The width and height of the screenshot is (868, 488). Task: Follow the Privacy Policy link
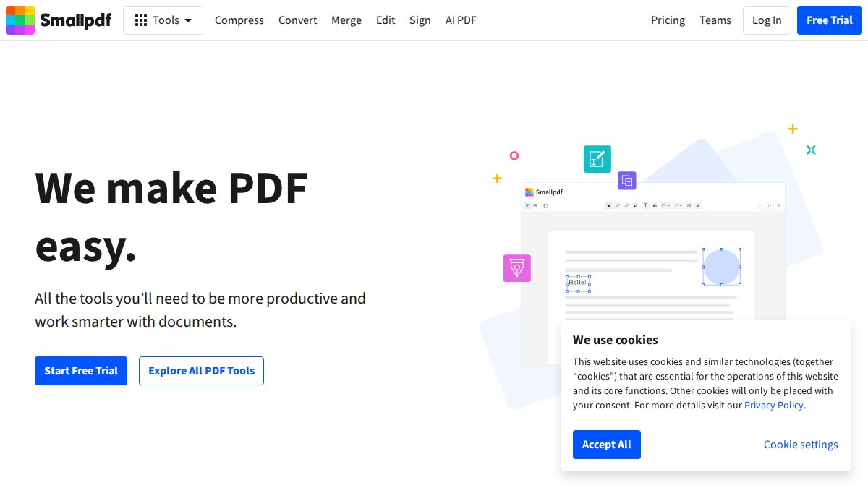[x=774, y=405]
